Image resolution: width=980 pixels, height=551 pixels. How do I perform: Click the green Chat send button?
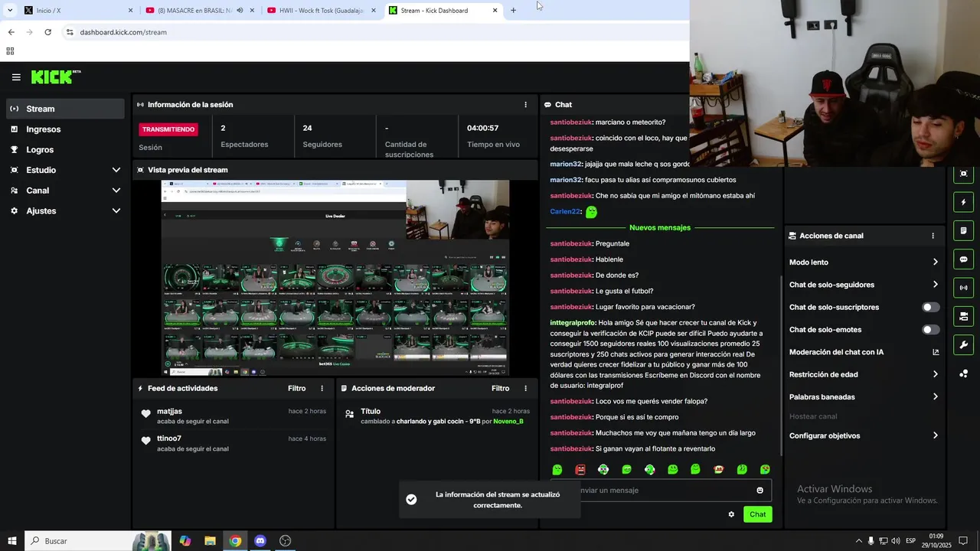click(757, 514)
